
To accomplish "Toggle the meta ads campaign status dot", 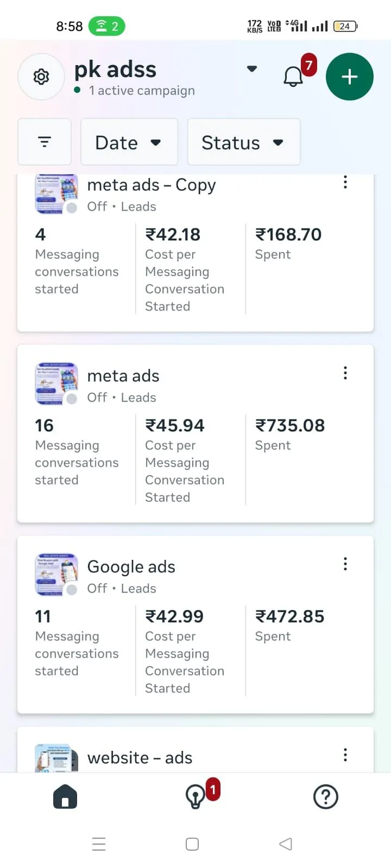I will [x=72, y=399].
